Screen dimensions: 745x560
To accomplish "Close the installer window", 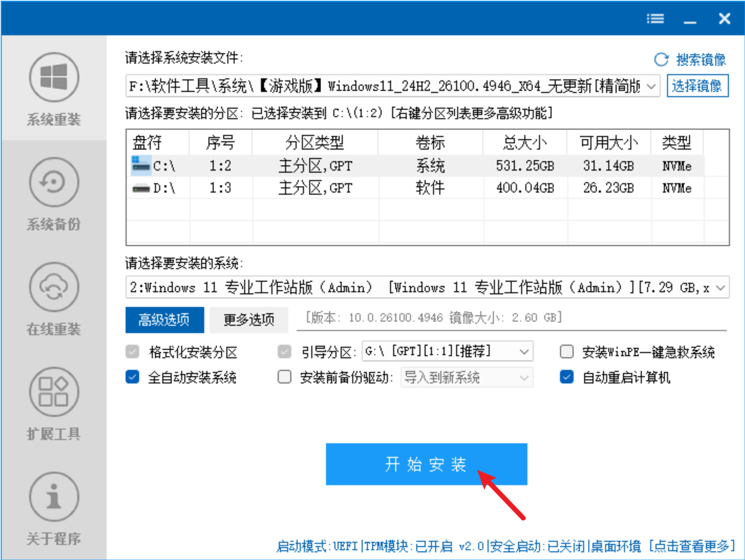I will pos(724,18).
